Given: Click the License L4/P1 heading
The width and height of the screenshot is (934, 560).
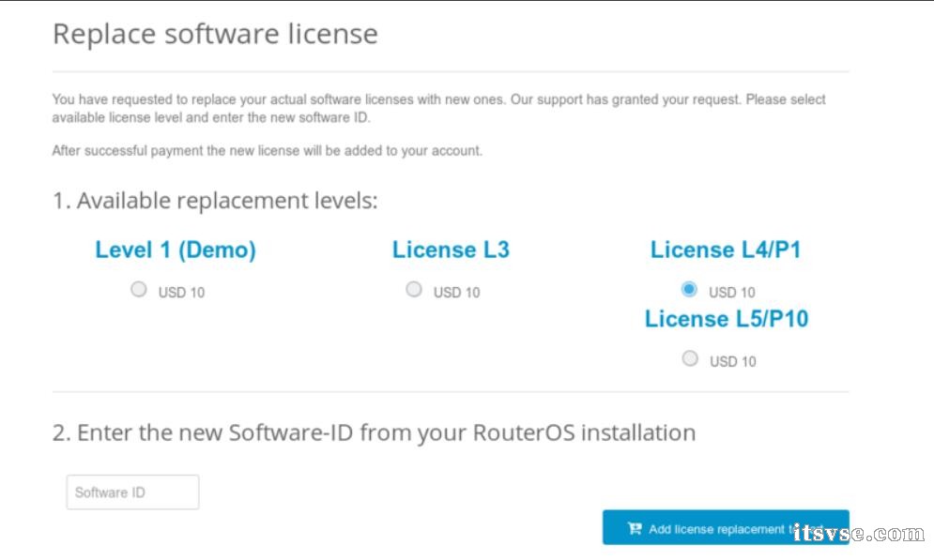Looking at the screenshot, I should click(726, 250).
